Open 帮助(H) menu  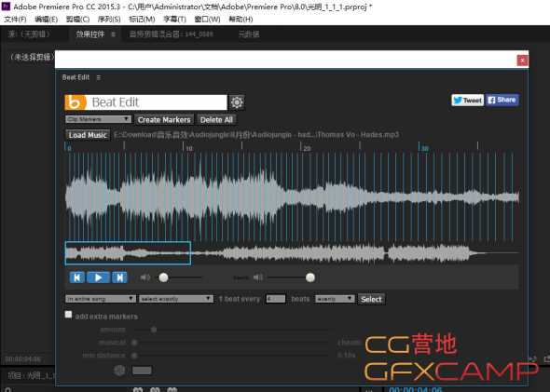(x=241, y=20)
